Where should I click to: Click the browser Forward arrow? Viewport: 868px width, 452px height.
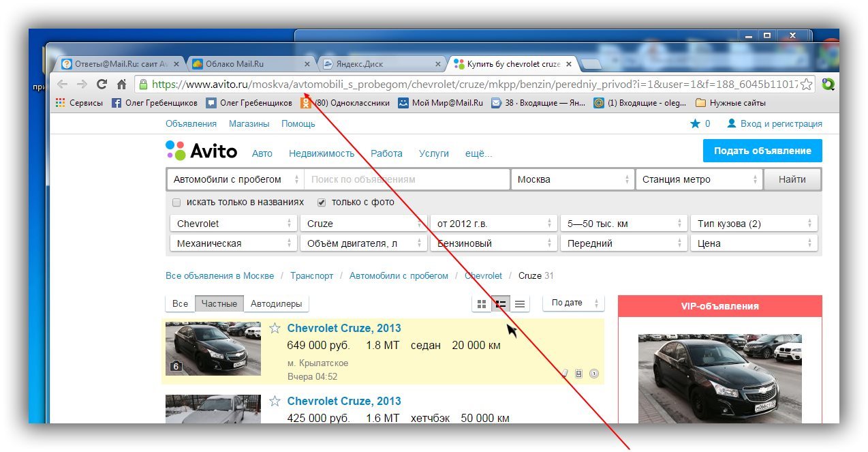point(82,85)
